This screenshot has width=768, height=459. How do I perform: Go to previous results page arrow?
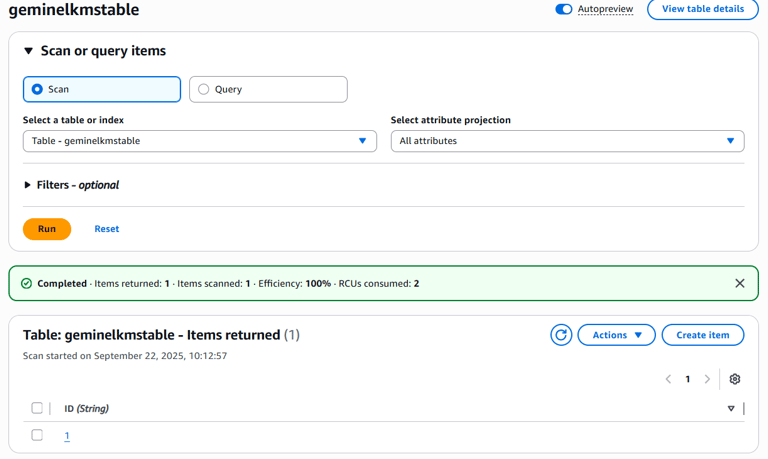668,379
